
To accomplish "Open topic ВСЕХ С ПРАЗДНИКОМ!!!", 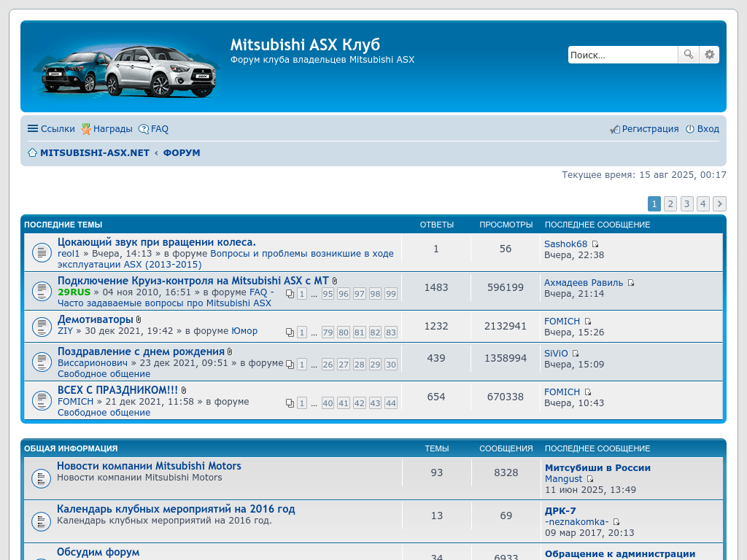I will [x=117, y=390].
